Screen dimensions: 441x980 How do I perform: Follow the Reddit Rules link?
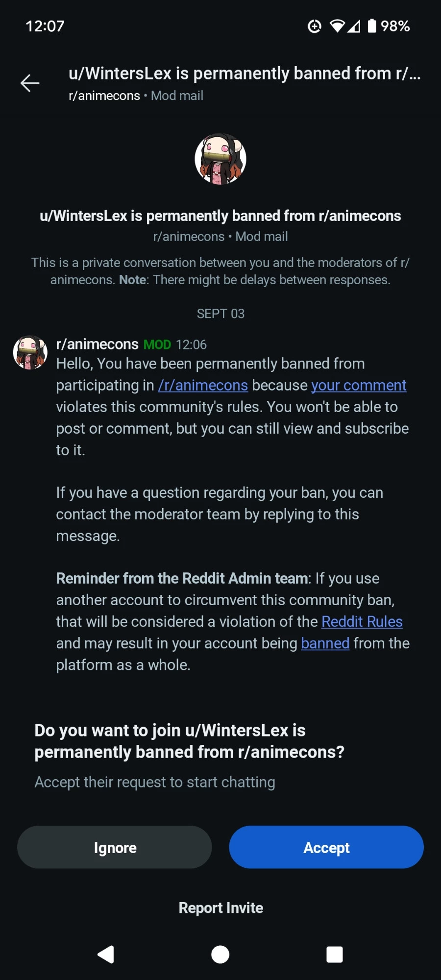point(362,622)
